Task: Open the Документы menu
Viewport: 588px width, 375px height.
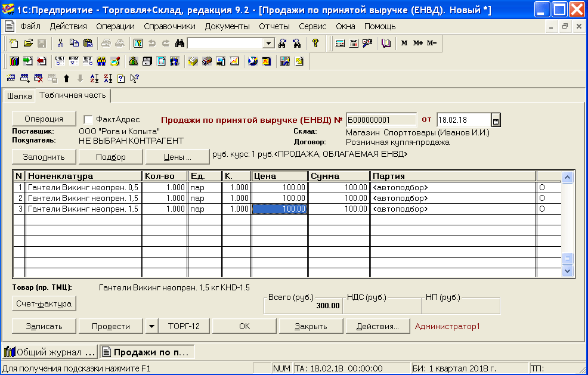Action: click(227, 26)
